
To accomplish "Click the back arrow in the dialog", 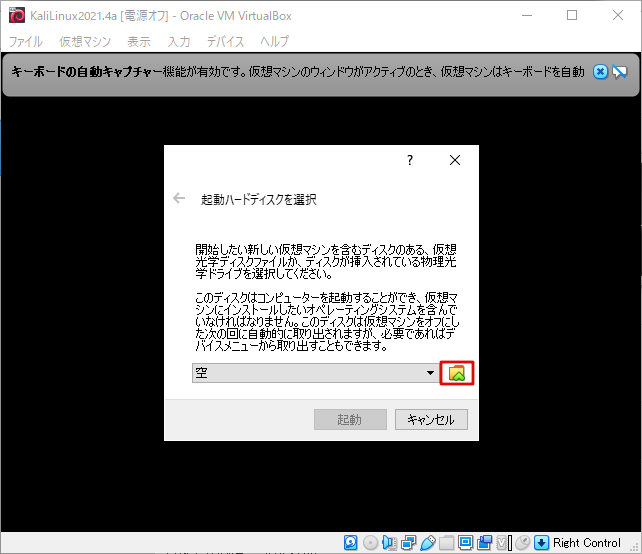I will (179, 199).
